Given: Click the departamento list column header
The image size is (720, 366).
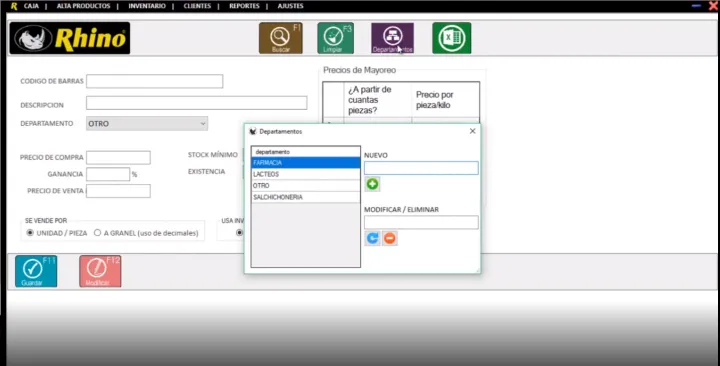Looking at the screenshot, I should tap(306, 152).
